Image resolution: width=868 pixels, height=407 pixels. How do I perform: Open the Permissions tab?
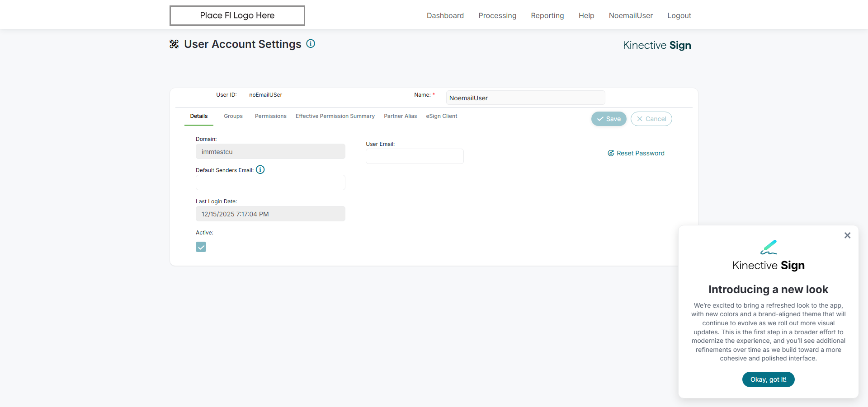coord(271,116)
